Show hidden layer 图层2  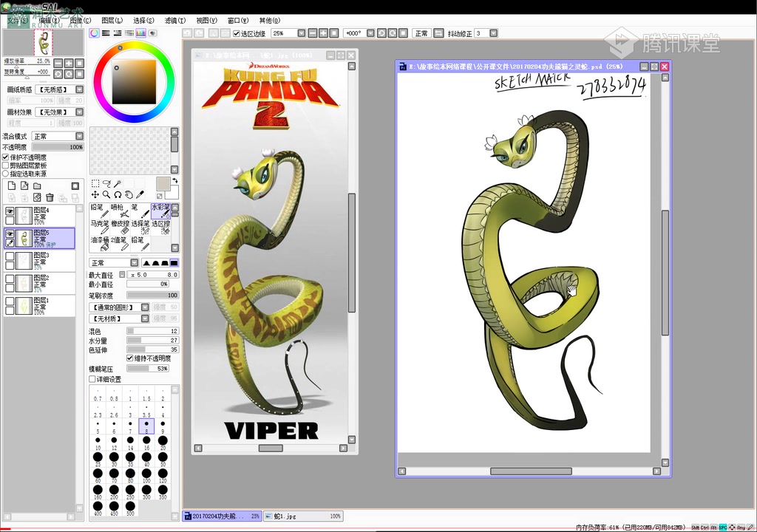[x=9, y=279]
